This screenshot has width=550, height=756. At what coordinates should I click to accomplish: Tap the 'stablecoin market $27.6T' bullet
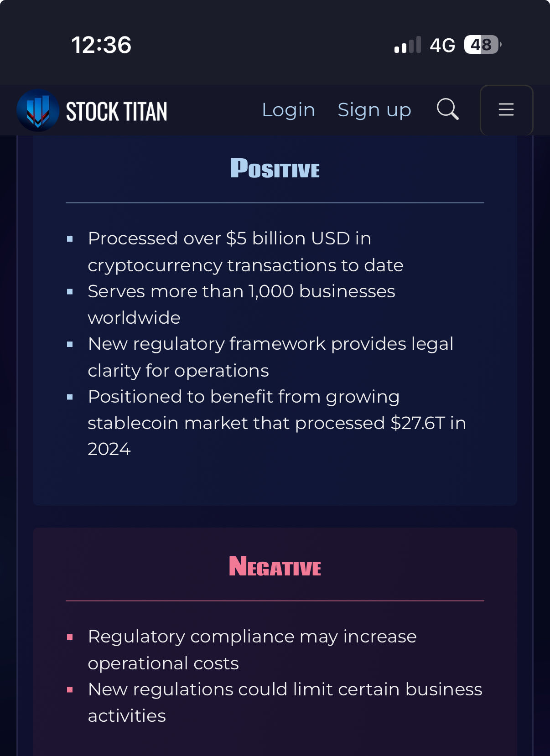tap(277, 423)
